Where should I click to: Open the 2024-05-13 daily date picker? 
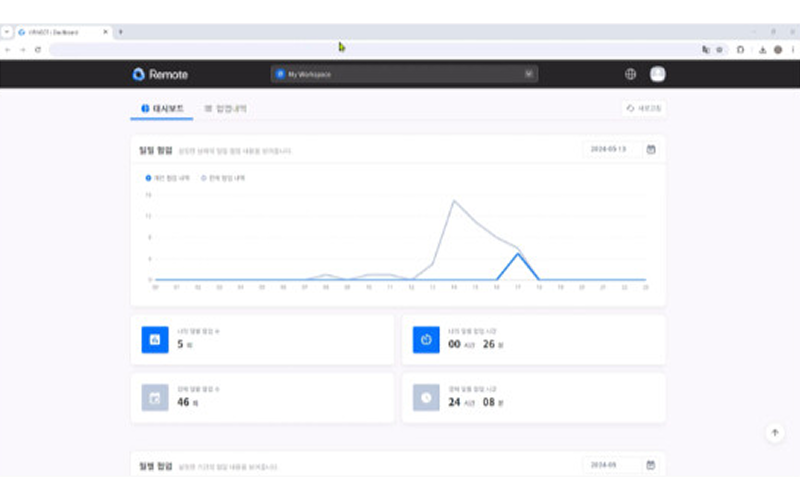(609, 150)
